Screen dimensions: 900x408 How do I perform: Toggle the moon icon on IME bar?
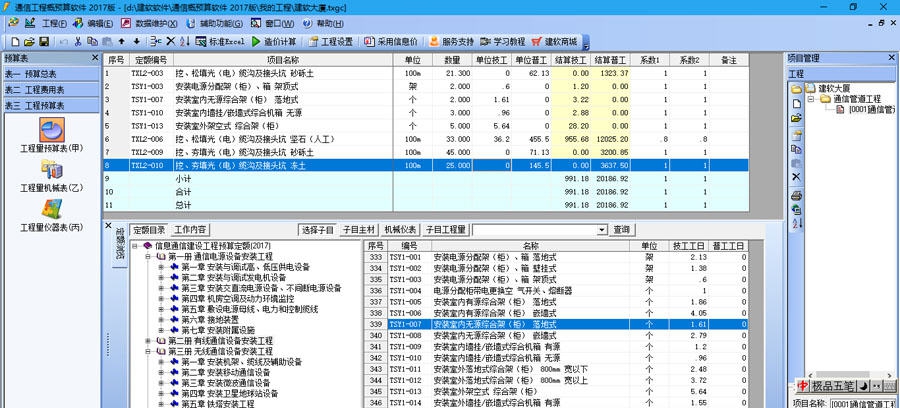tap(863, 385)
